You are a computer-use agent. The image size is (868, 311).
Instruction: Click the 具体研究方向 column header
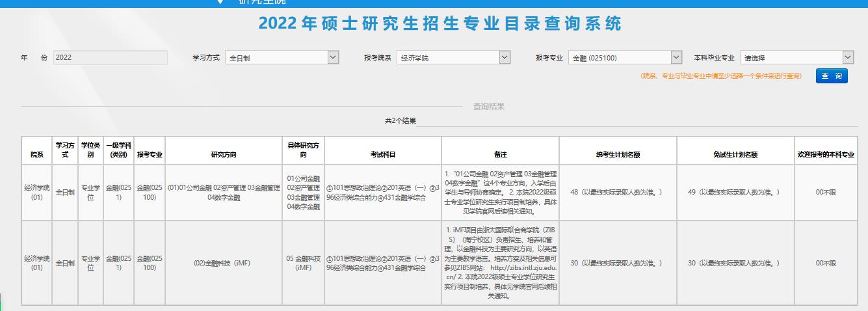[303, 151]
